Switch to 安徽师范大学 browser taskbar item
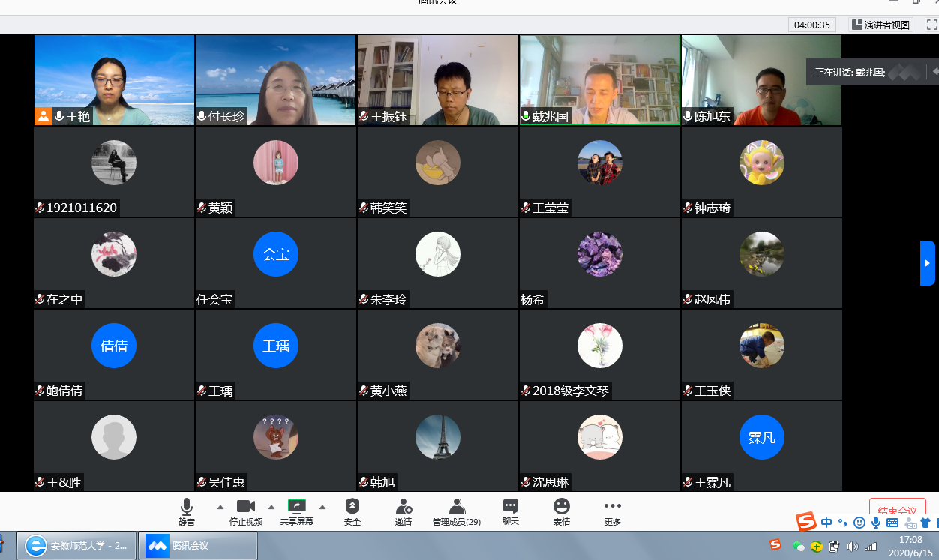This screenshot has height=560, width=939. click(76, 546)
